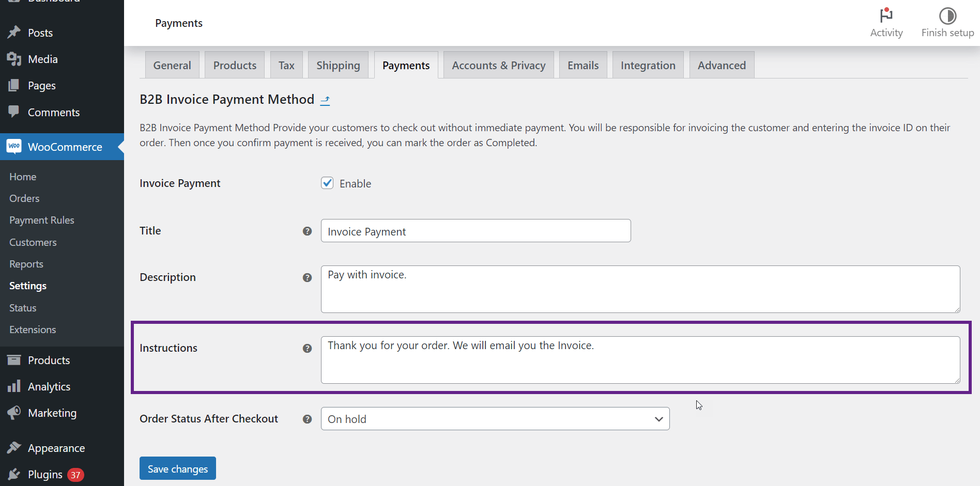This screenshot has width=980, height=486.
Task: Select the Posts icon in the sidebar
Action: point(14,32)
